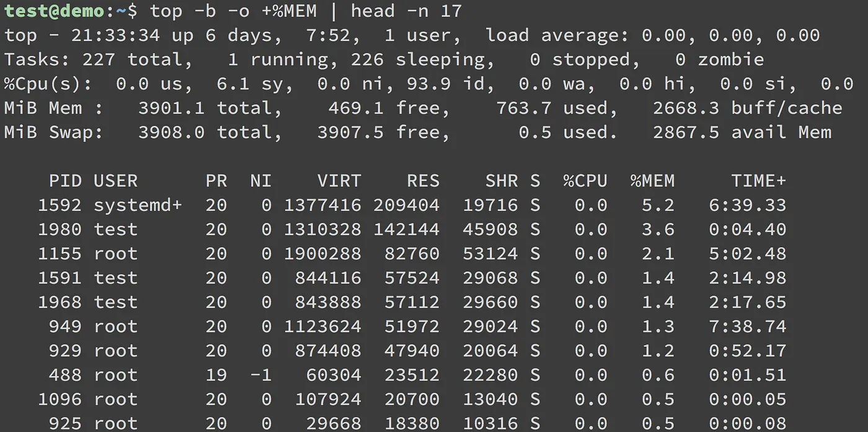Select the 3901.1 total memory value
The image size is (868, 432).
coord(171,108)
